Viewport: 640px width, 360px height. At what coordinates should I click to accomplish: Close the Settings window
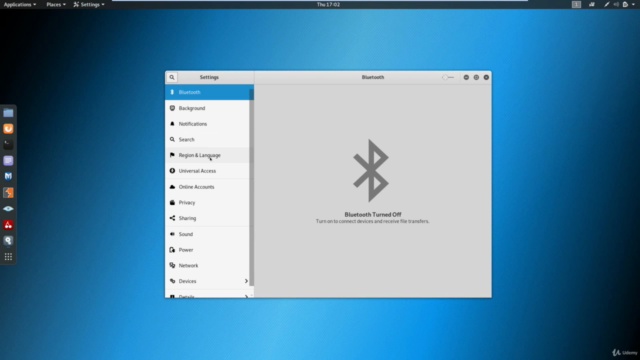pos(486,77)
